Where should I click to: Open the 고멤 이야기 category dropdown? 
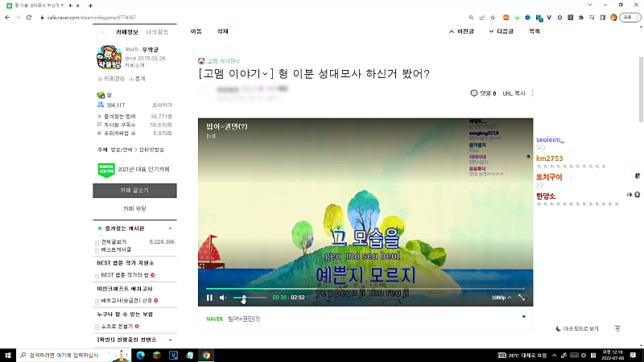point(236,74)
